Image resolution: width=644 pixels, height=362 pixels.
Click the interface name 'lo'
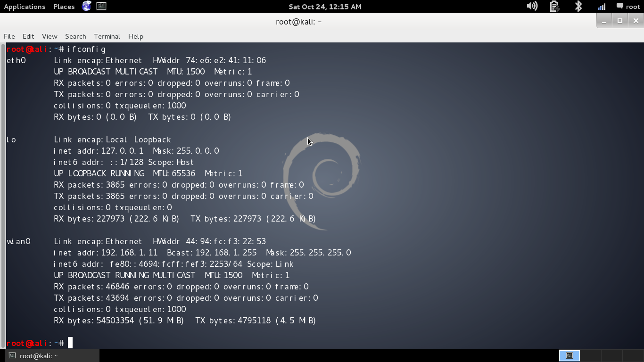coord(11,140)
